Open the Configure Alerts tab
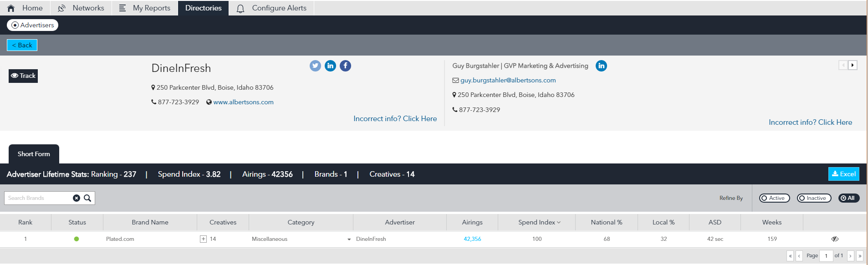868x265 pixels. 271,8
